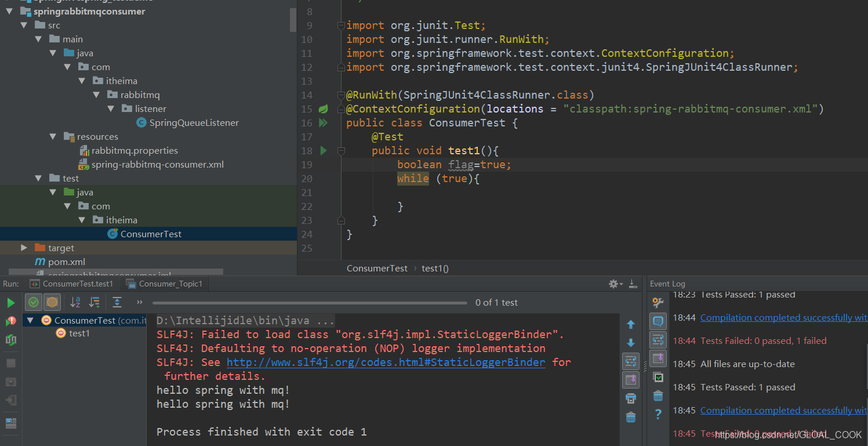The image size is (868, 446).
Task: Select rabbitmq.properties file
Action: (x=128, y=151)
